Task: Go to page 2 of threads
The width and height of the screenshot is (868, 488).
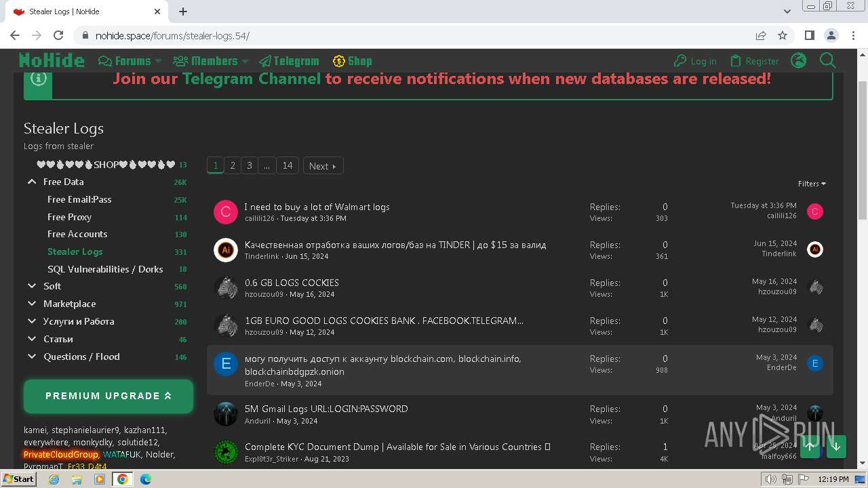Action: click(x=233, y=165)
